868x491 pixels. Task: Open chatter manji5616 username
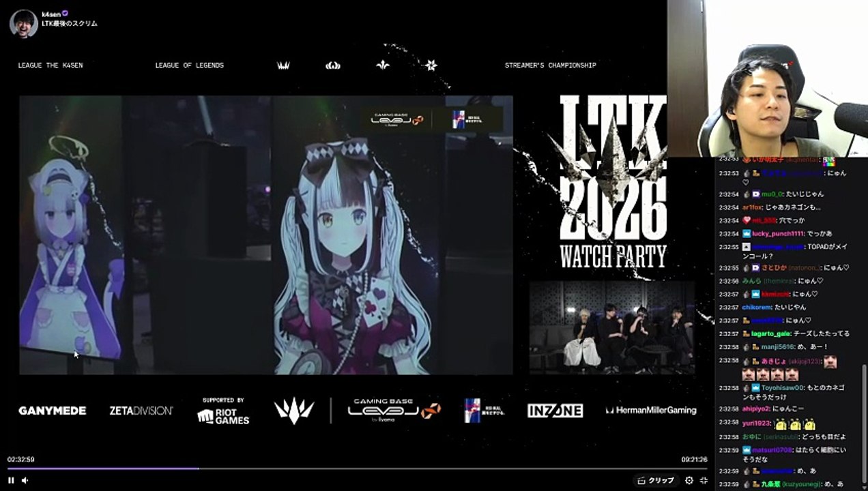pyautogui.click(x=778, y=347)
